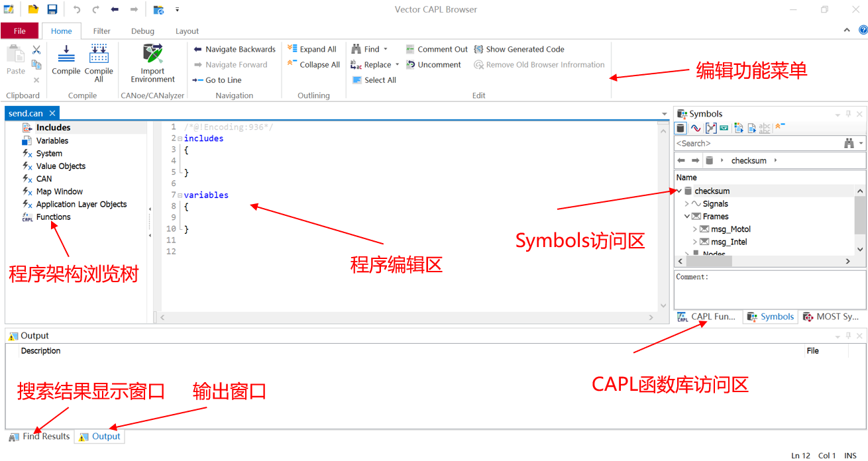The width and height of the screenshot is (868, 461).
Task: Switch to the Debug ribbon tab
Action: (142, 31)
